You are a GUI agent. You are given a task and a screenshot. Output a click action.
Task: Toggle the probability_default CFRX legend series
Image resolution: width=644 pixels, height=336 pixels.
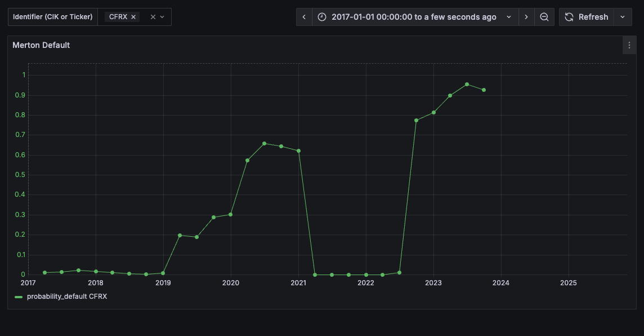[66, 297]
